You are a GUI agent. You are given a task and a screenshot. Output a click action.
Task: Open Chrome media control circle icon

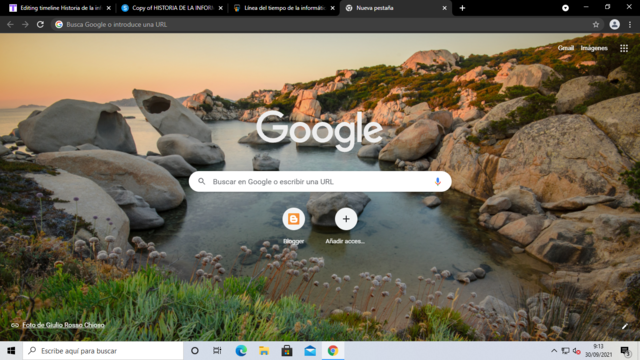[565, 8]
